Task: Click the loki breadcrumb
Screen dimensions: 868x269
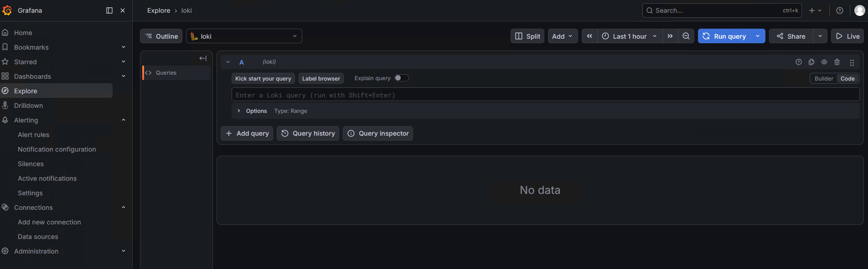Action: click(186, 10)
